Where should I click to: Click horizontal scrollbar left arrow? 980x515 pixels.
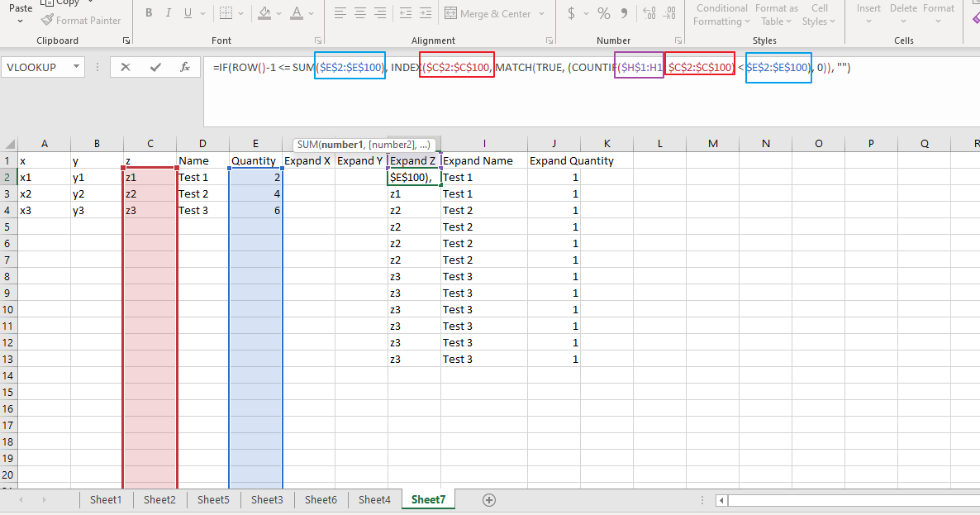coord(722,500)
